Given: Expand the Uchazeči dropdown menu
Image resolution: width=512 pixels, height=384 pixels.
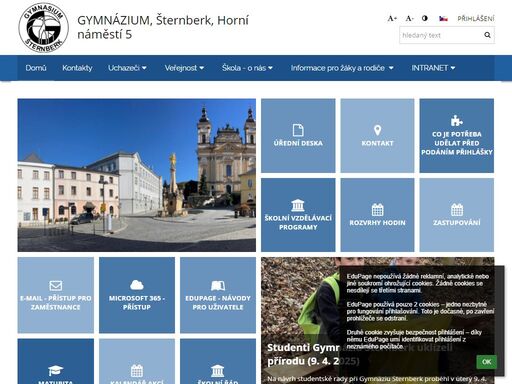Looking at the screenshot, I should [127, 68].
